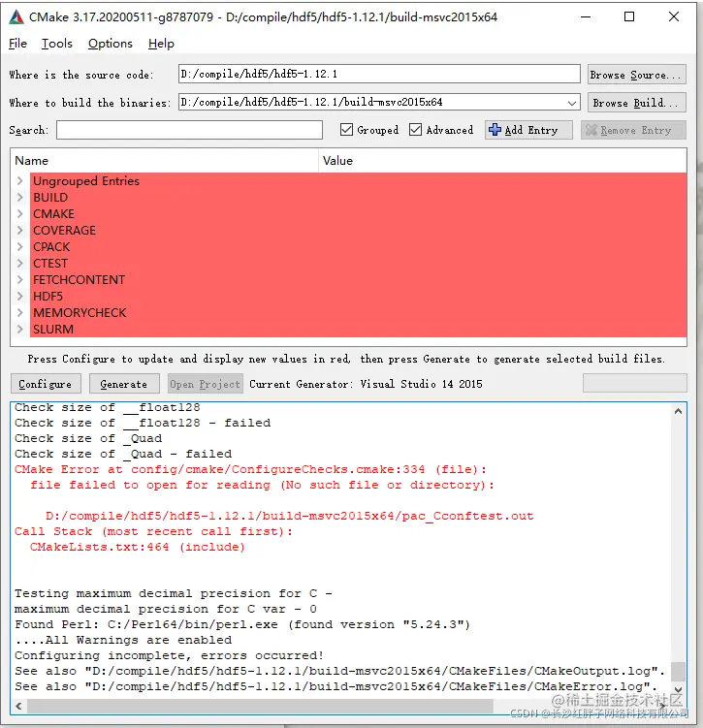The image size is (703, 728).
Task: Open the Help menu
Action: (162, 44)
